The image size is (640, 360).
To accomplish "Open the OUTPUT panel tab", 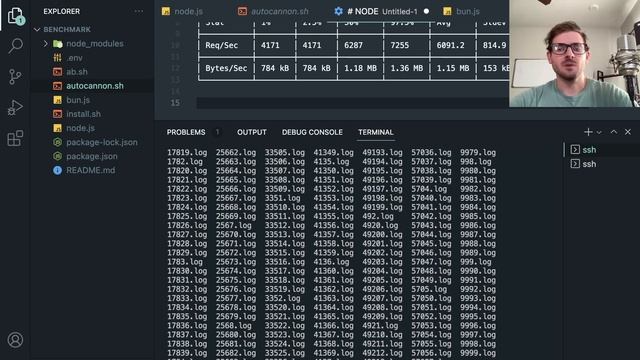I will point(252,132).
